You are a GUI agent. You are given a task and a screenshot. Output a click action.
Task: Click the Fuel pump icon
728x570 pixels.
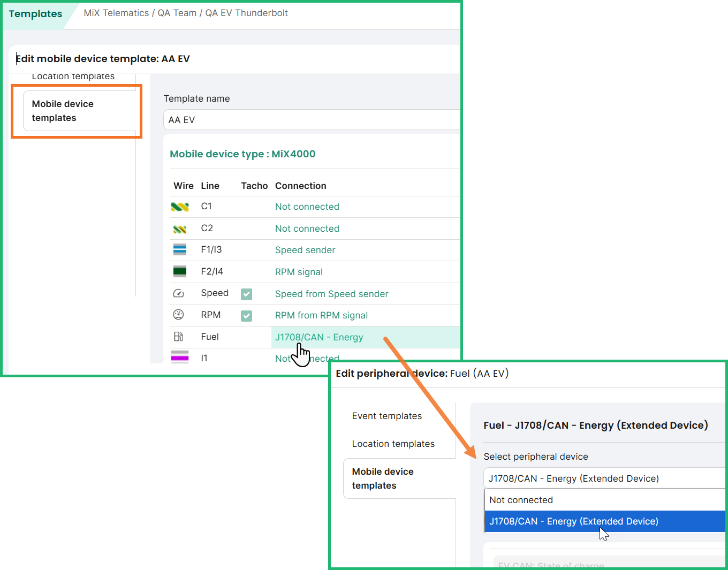179,337
